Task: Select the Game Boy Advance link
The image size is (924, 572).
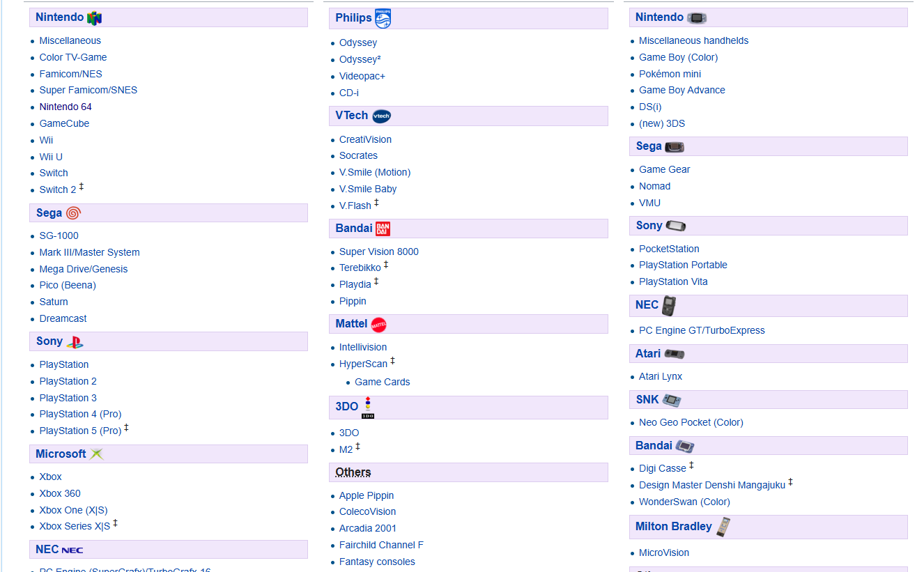Action: tap(682, 90)
